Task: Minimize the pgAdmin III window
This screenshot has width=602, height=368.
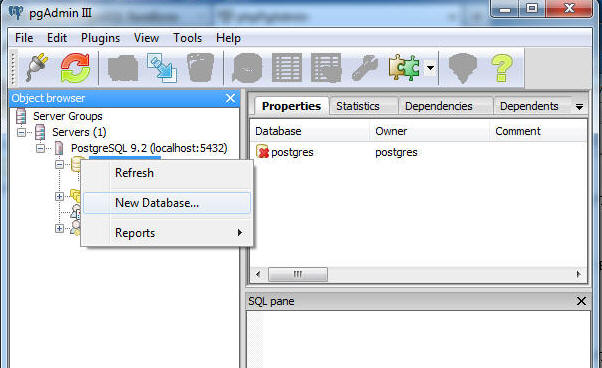Action: click(505, 9)
